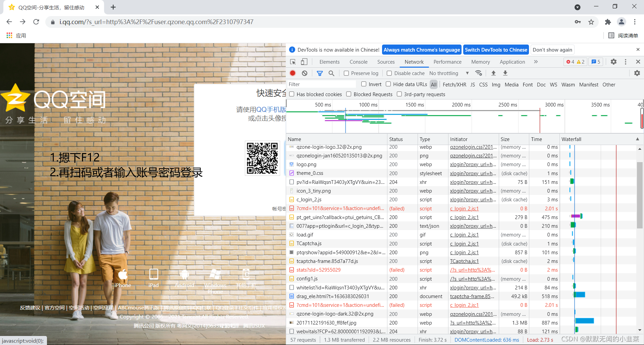Click Don't show again button
Screen dimensions: 644x345
[552, 50]
